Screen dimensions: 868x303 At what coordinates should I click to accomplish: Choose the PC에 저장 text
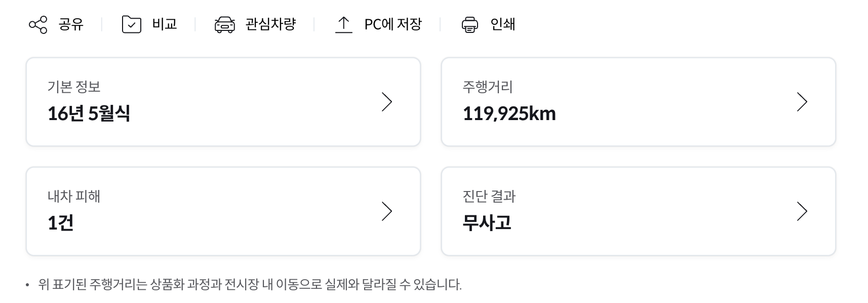point(393,24)
